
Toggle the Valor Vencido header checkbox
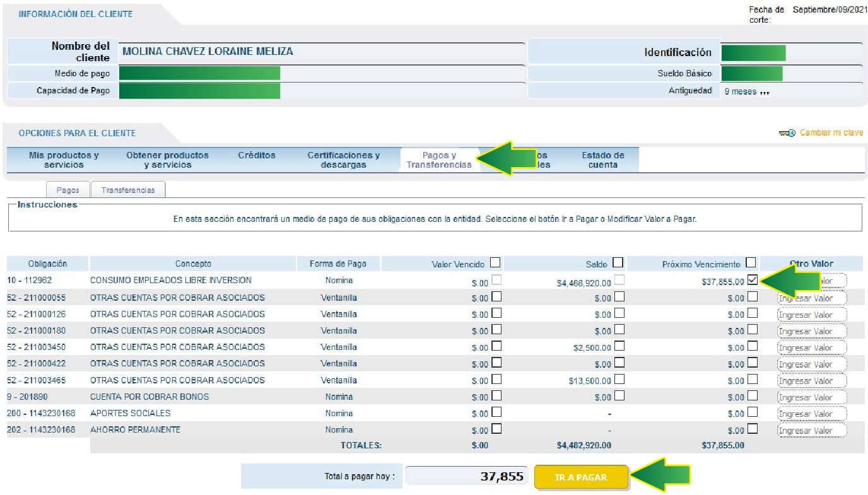(x=495, y=262)
